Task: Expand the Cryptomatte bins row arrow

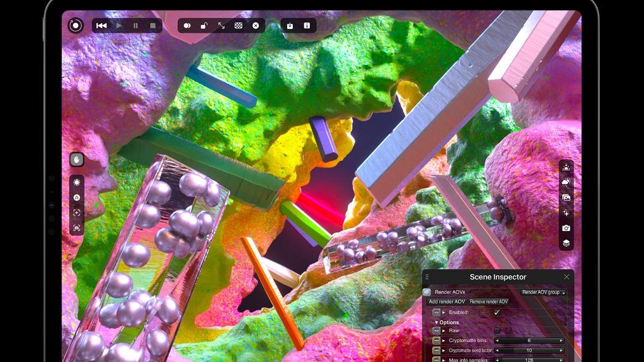Action: 444,341
